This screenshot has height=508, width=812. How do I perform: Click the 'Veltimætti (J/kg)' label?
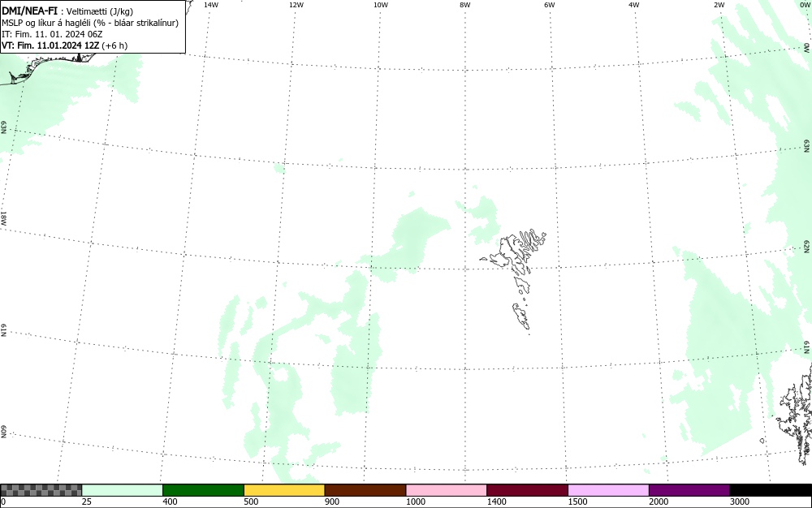[x=100, y=11]
